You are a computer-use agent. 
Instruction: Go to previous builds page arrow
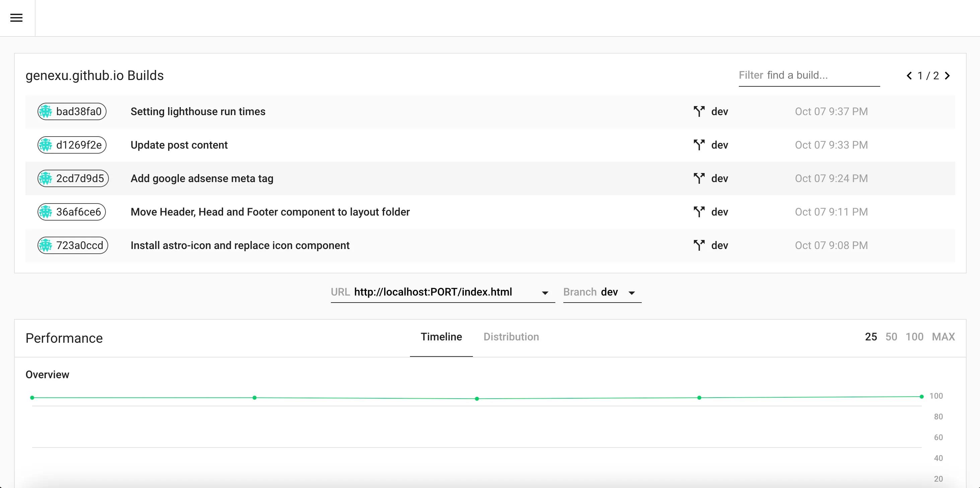tap(909, 76)
